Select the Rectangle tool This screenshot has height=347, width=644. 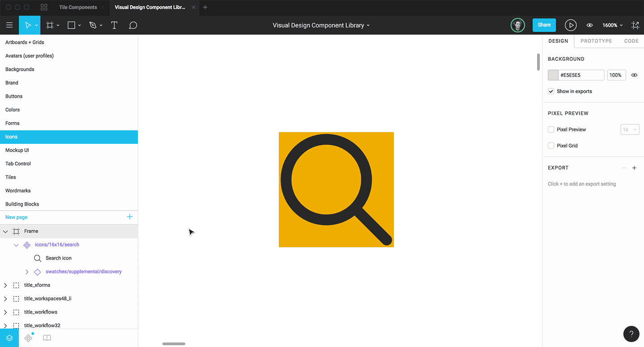[71, 25]
